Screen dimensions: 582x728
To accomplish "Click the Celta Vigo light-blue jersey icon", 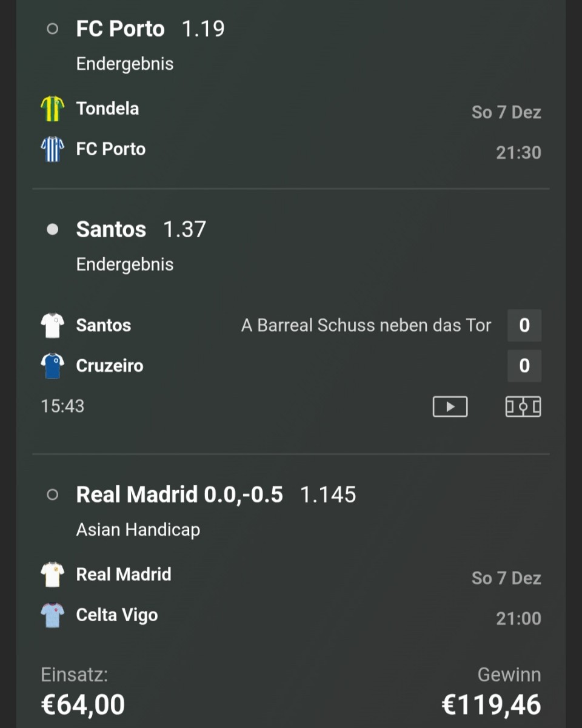I will (x=52, y=615).
